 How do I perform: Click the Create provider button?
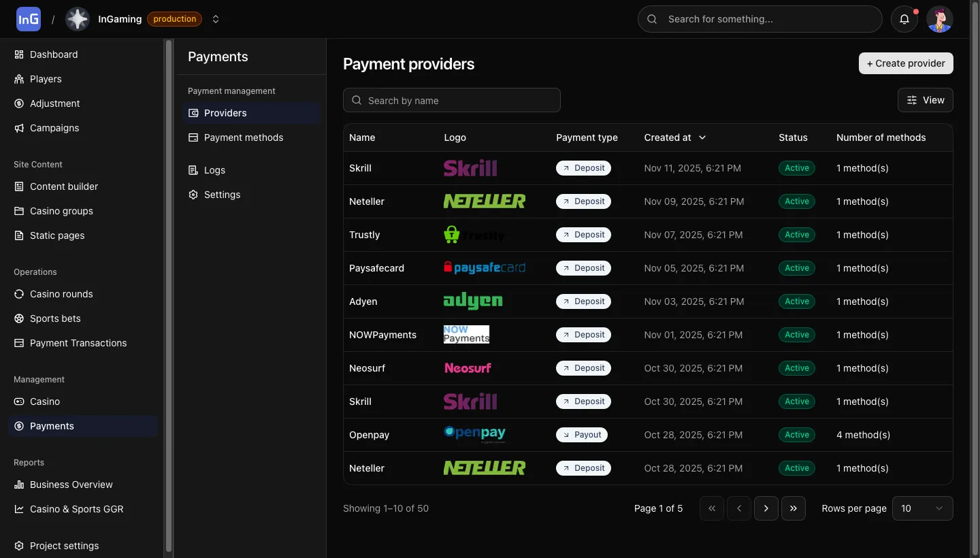906,63
